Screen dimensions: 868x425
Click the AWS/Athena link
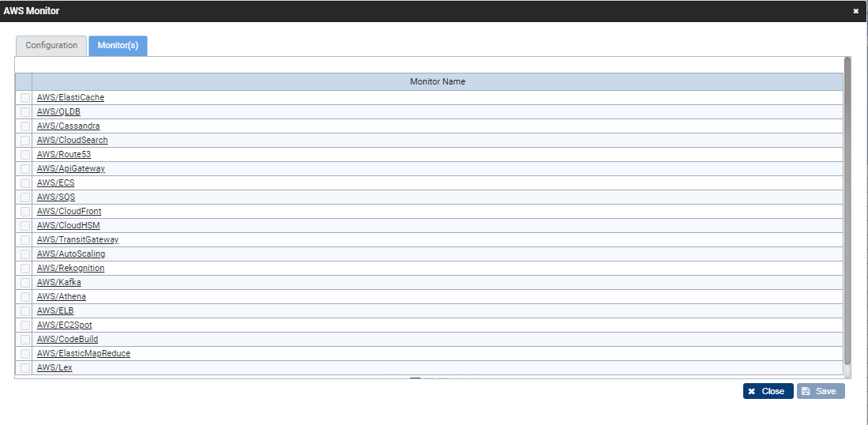[x=62, y=296]
